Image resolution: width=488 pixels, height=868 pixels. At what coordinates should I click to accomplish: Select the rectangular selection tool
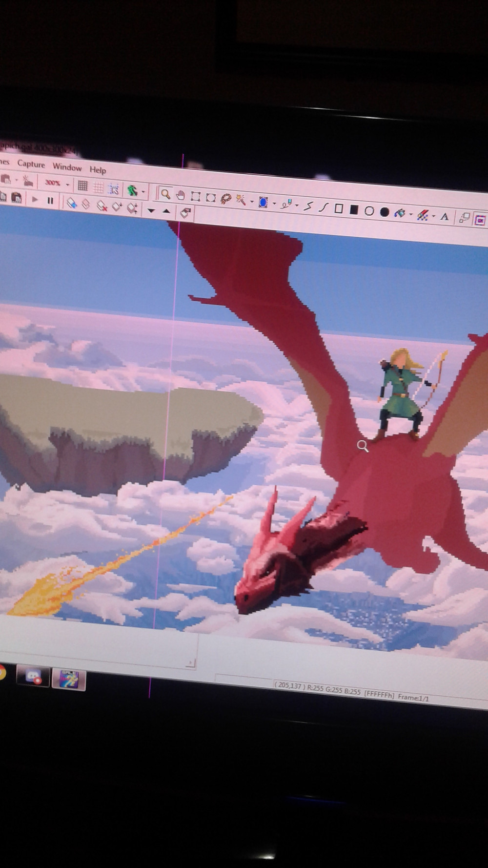click(x=196, y=196)
